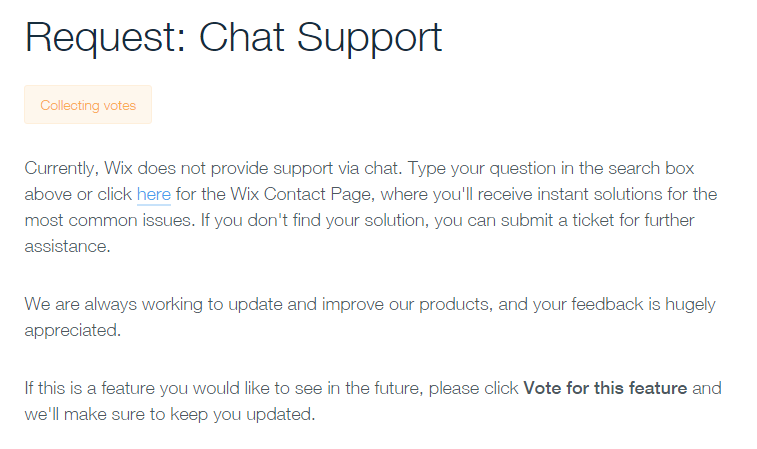Click the phrase "most common issues"

coord(108,220)
